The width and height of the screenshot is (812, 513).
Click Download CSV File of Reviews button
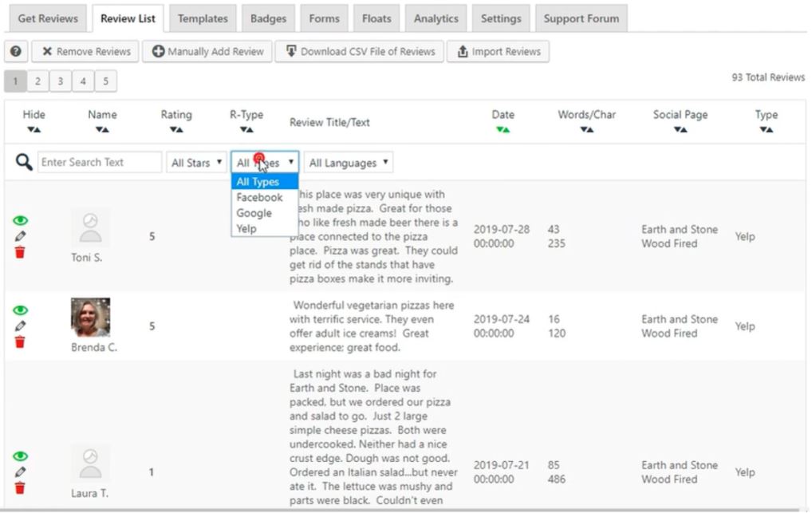pos(359,51)
